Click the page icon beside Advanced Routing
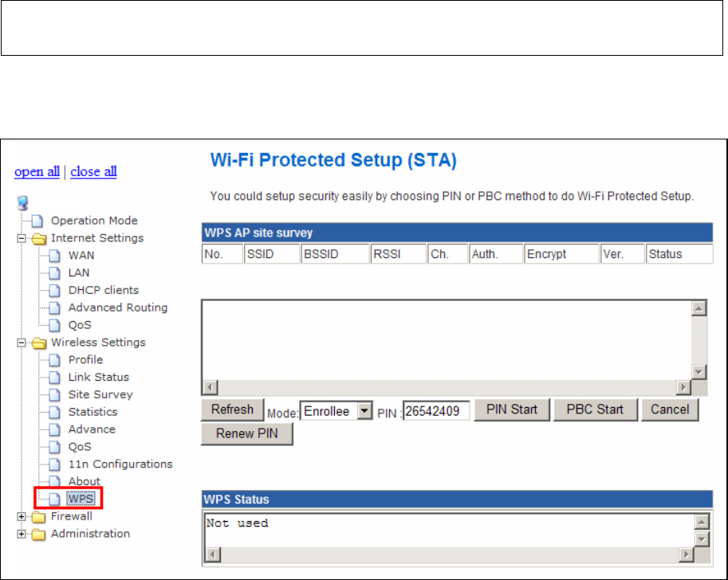728x580 pixels. (55, 308)
